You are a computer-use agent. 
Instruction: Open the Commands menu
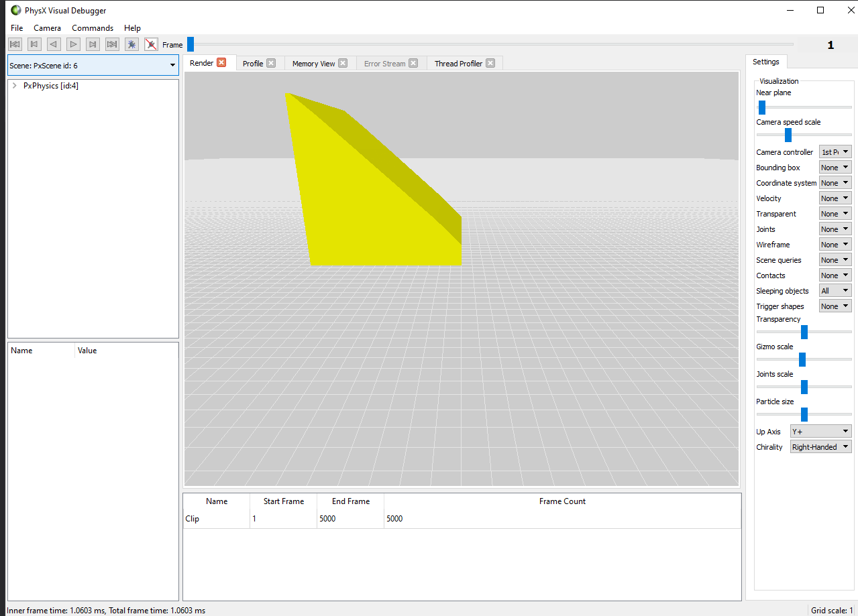click(93, 27)
